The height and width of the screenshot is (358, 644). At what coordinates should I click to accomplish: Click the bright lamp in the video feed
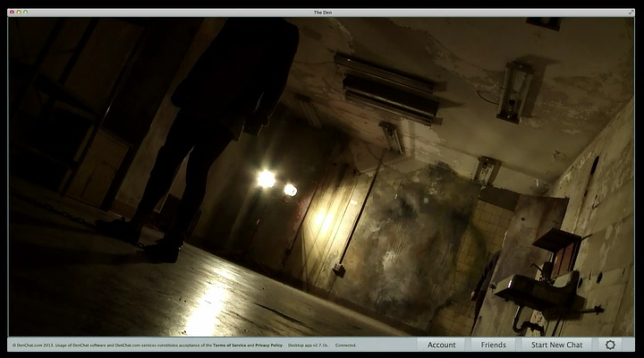266,179
